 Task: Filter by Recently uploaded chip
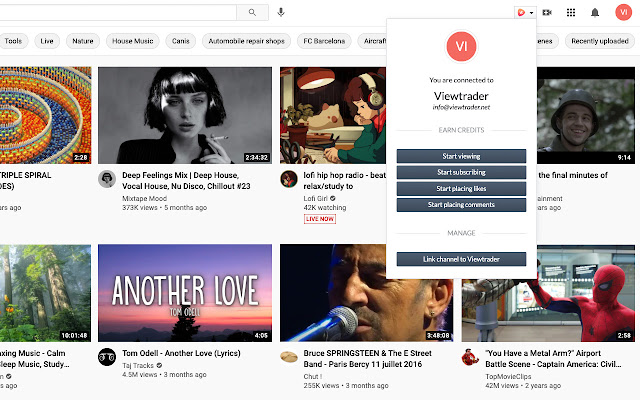click(x=601, y=41)
